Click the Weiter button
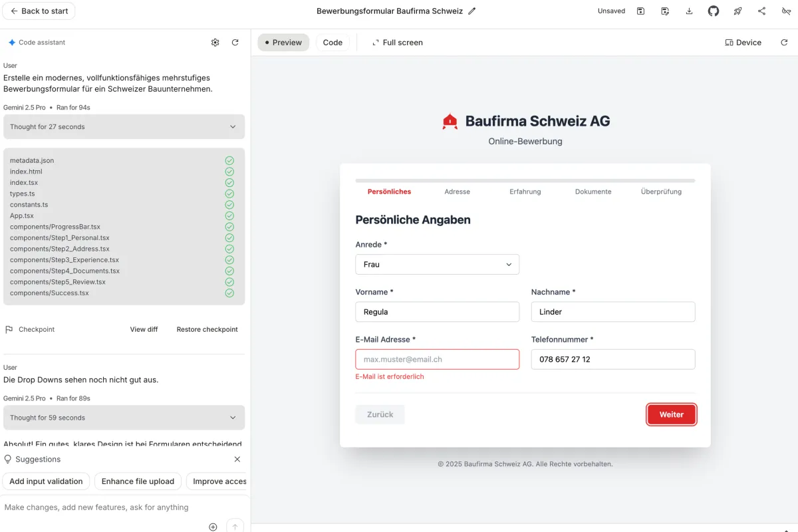 click(x=671, y=414)
